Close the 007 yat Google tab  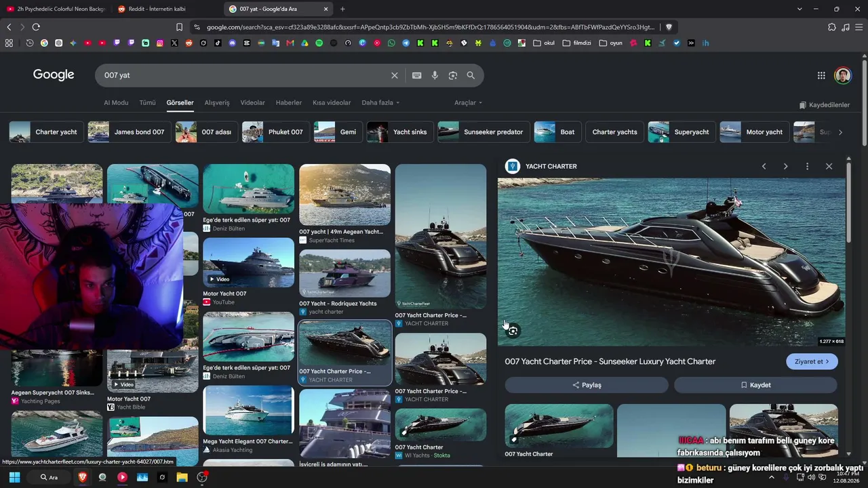(x=325, y=9)
